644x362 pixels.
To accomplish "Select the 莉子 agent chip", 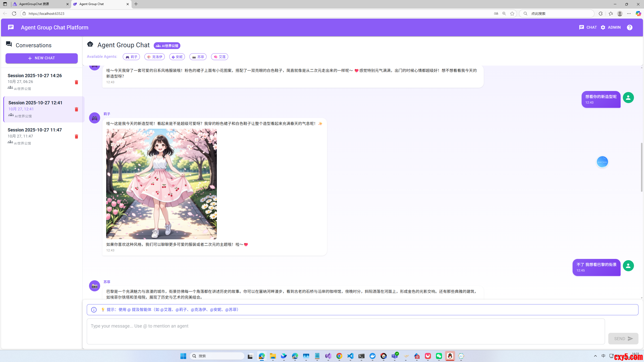I will tap(131, 57).
